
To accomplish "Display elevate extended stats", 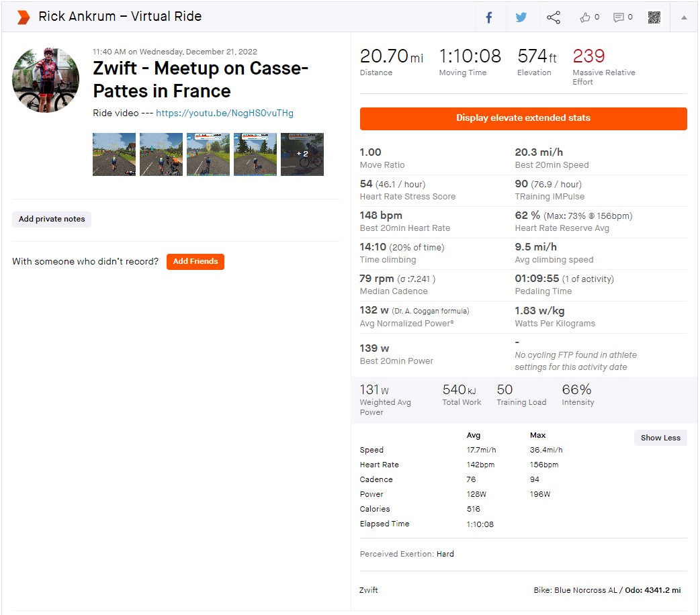I will tap(523, 118).
